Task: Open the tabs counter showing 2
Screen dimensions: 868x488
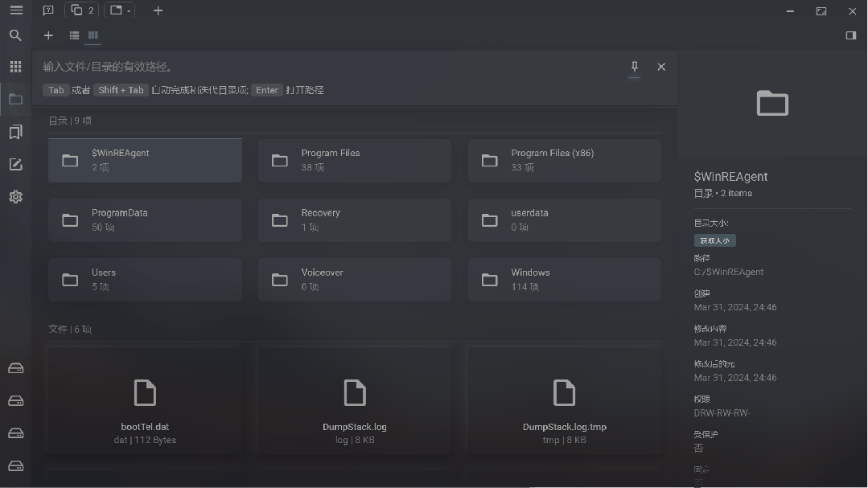Action: 82,10
